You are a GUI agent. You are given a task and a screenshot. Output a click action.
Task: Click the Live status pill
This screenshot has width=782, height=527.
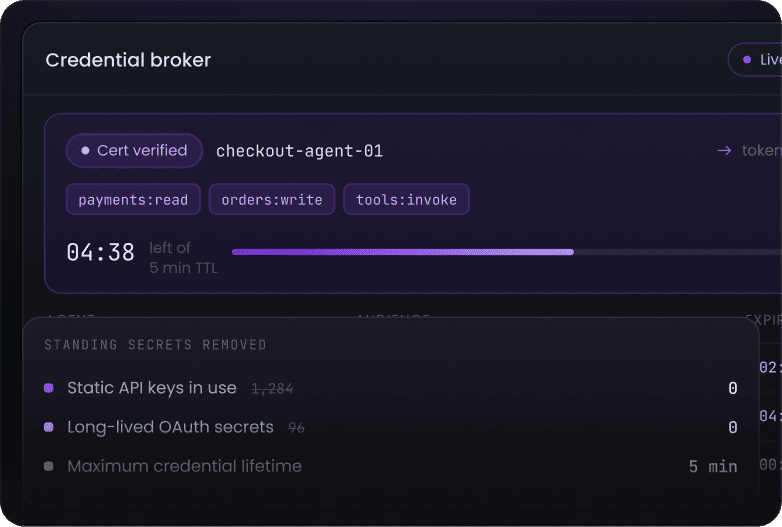pos(755,60)
